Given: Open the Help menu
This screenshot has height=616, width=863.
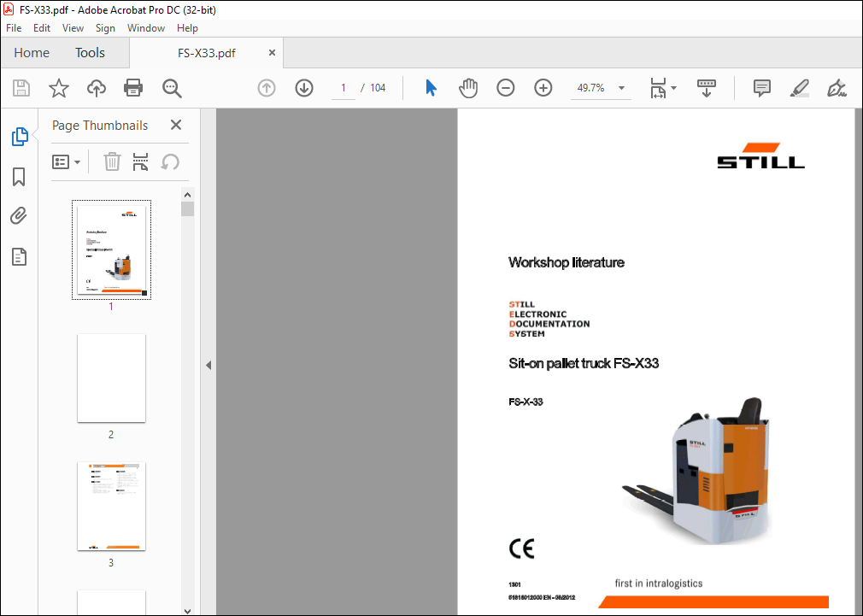Looking at the screenshot, I should pos(187,28).
